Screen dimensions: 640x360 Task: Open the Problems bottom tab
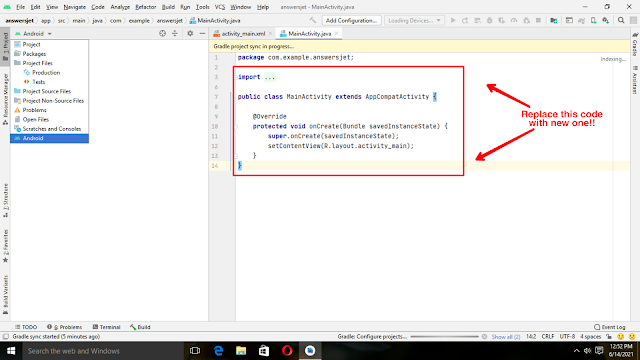(x=64, y=327)
